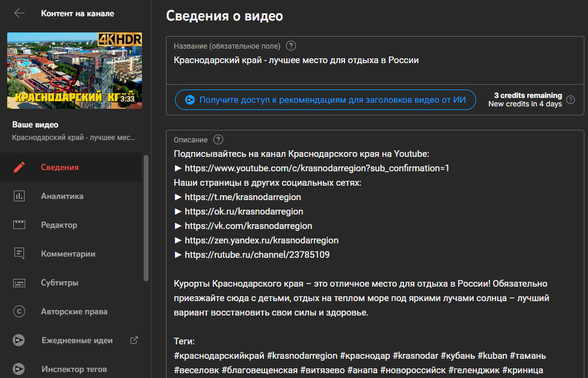Click the Редактор clapperboard icon
This screenshot has width=588, height=378.
19,225
